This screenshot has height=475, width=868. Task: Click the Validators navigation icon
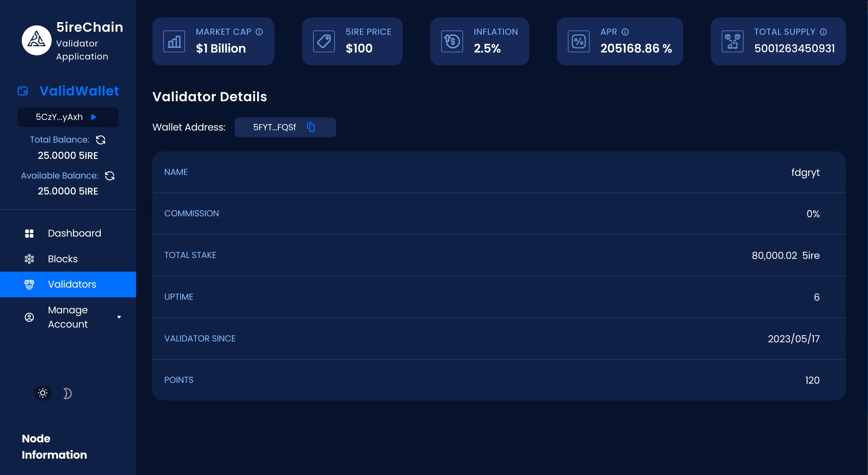[29, 284]
